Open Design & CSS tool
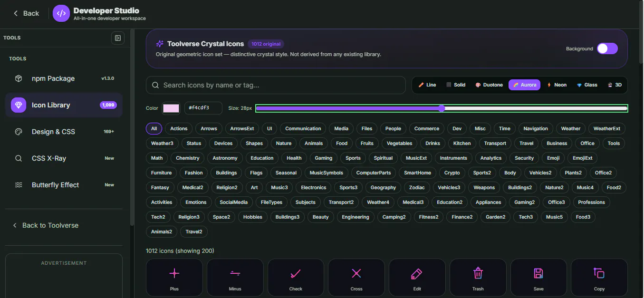The image size is (644, 298). pos(64,132)
